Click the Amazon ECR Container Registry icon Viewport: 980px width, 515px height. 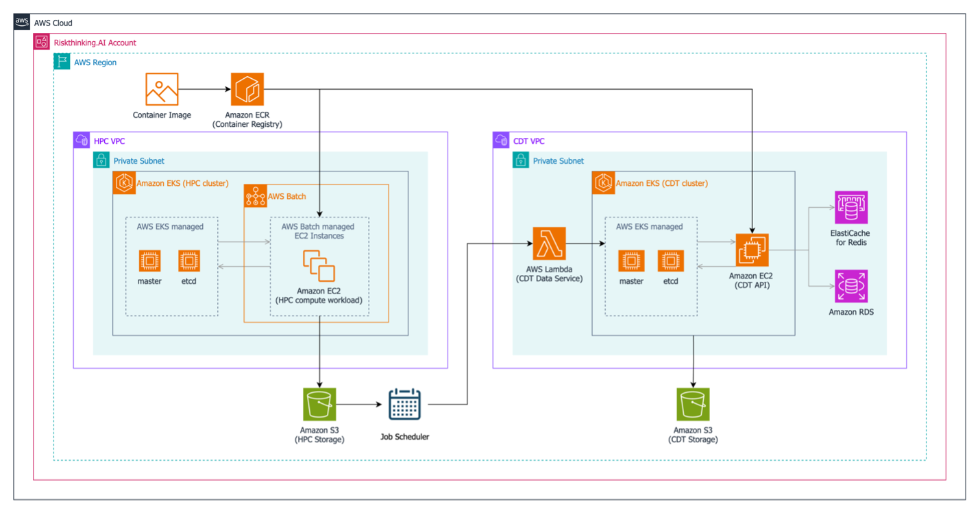[x=247, y=88]
